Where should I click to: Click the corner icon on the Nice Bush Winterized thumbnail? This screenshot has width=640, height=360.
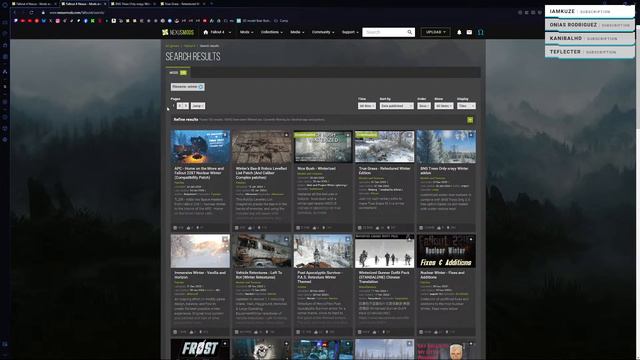pyautogui.click(x=348, y=135)
